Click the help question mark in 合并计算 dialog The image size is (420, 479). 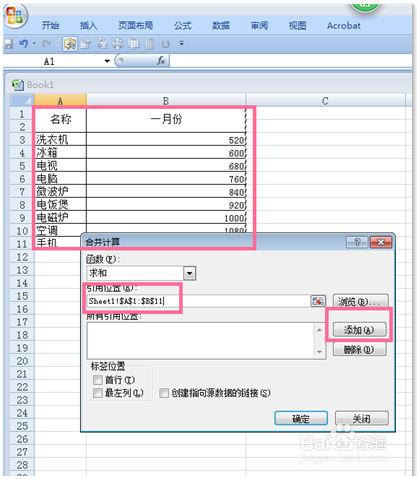pyautogui.click(x=357, y=242)
